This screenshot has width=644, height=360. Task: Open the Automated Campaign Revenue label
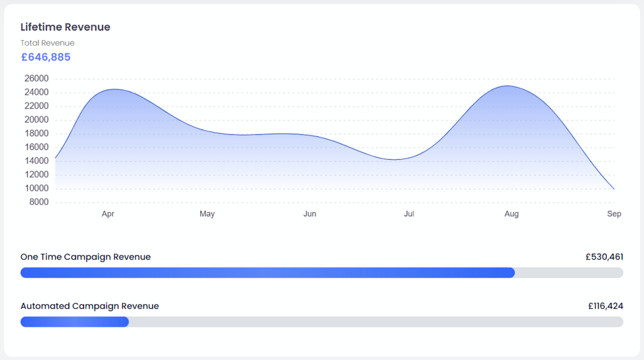coord(90,306)
